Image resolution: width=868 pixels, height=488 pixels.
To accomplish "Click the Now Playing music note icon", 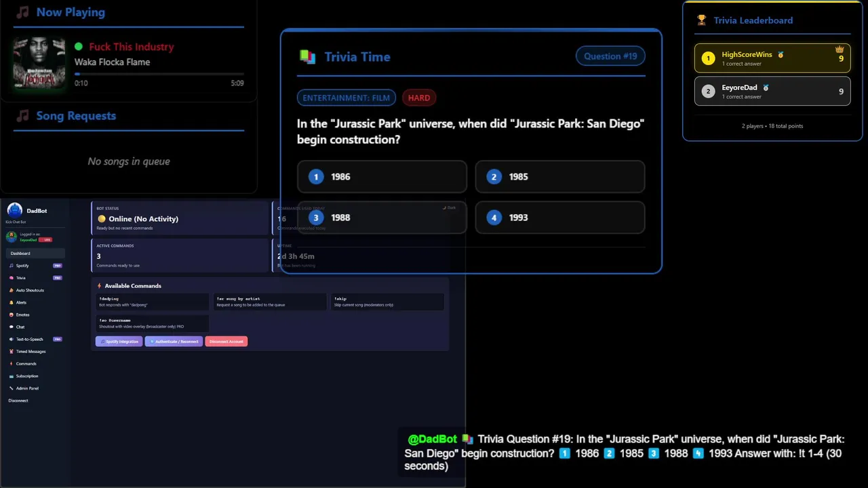I will pyautogui.click(x=23, y=12).
